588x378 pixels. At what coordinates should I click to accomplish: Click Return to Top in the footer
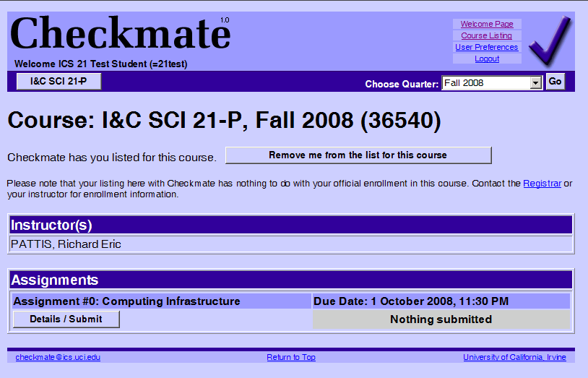pos(291,357)
